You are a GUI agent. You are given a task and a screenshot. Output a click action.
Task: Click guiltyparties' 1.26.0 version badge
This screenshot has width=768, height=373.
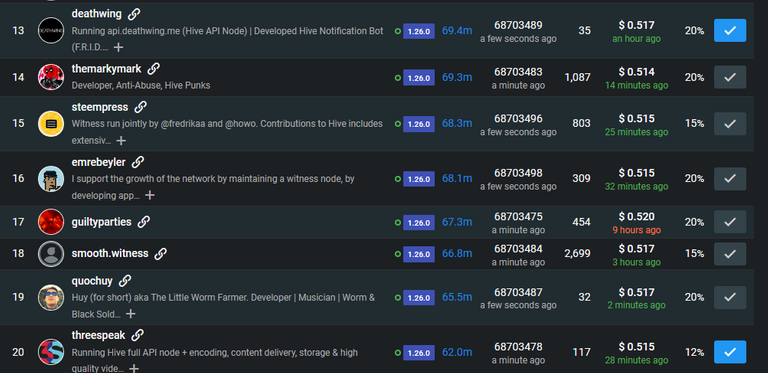tap(419, 223)
